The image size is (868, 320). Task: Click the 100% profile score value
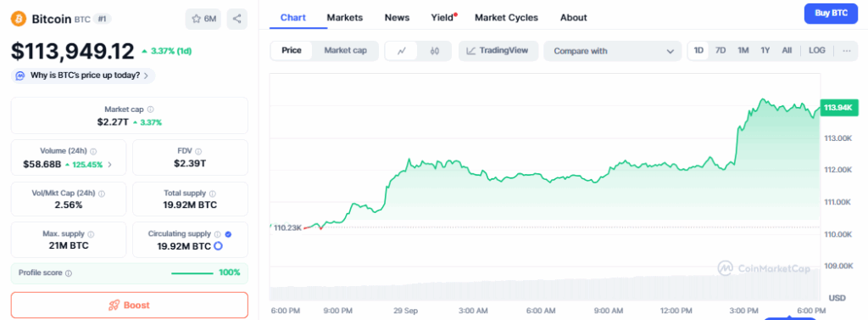(x=229, y=272)
